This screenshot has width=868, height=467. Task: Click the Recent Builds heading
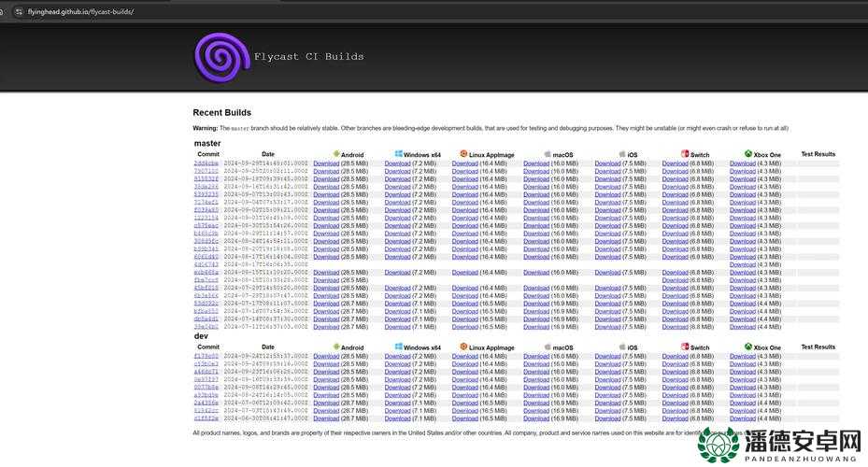[222, 112]
